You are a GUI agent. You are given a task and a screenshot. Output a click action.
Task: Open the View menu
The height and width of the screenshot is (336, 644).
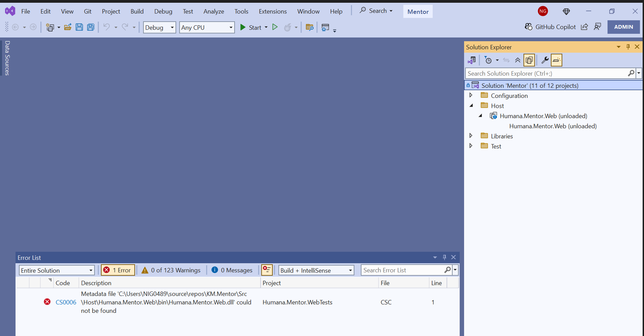point(67,11)
